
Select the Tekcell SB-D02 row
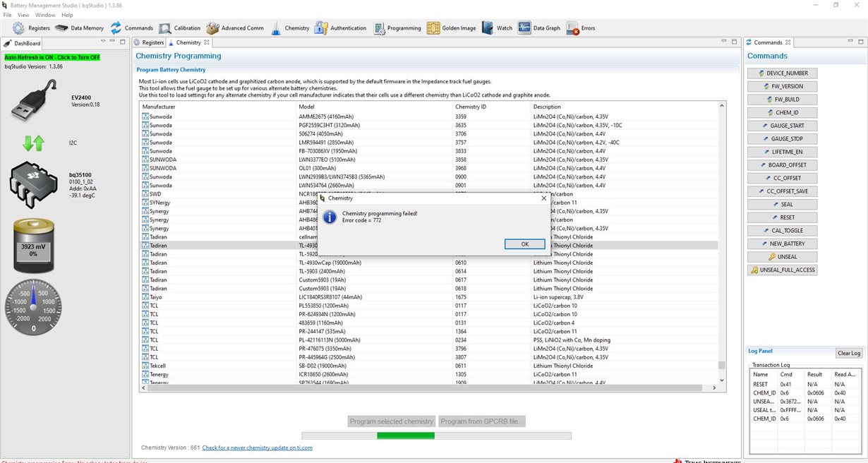429,366
